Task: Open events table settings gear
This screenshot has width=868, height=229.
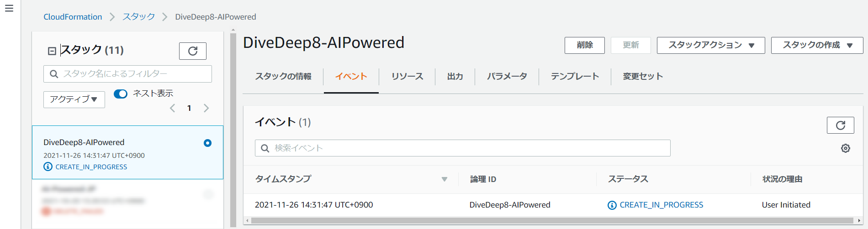Action: pos(846,148)
